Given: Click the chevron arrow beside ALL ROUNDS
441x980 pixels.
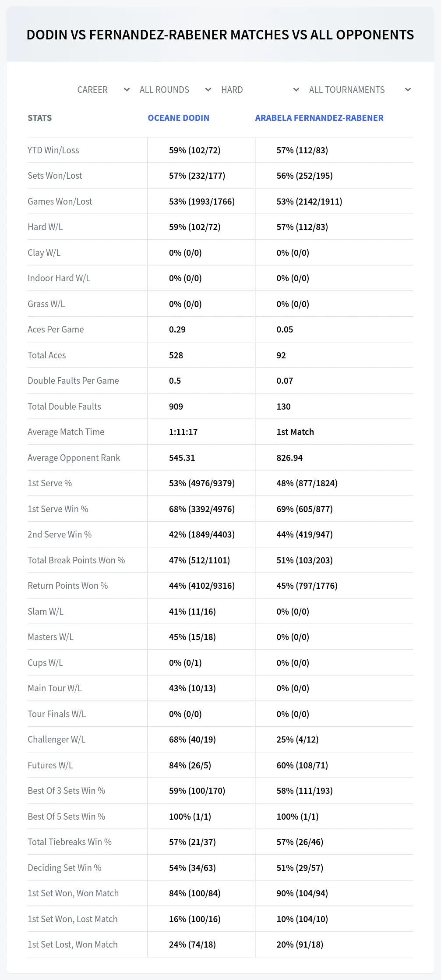Looking at the screenshot, I should coord(208,90).
